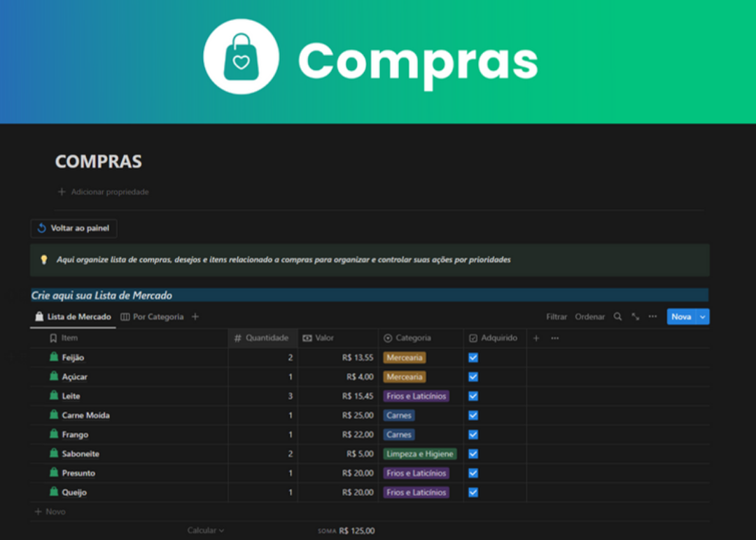The height and width of the screenshot is (540, 756).
Task: Click the shopping bag icon next to Feijão
Action: click(x=54, y=357)
